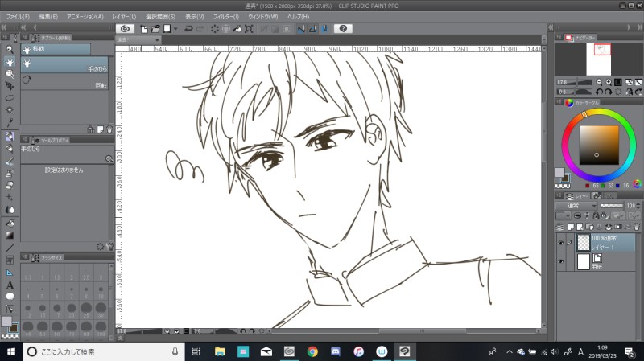The image size is (644, 361).
Task: Open the save options dropdown arrow
Action: 175,29
